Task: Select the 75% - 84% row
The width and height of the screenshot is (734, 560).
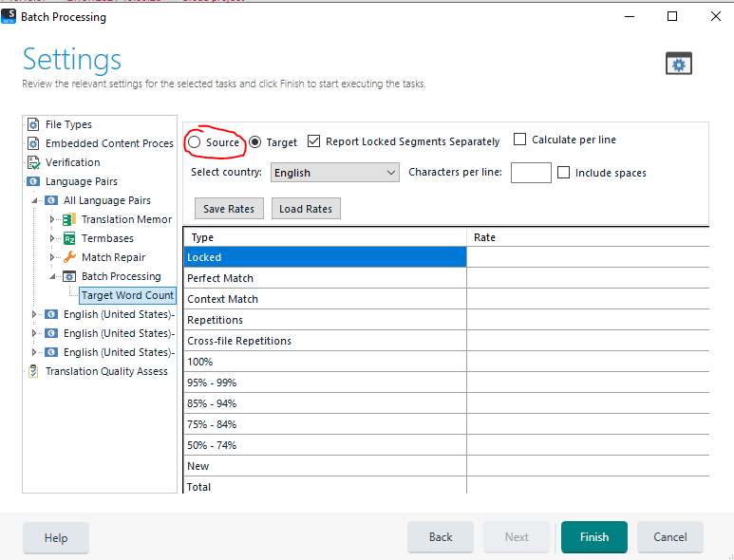Action: click(326, 424)
